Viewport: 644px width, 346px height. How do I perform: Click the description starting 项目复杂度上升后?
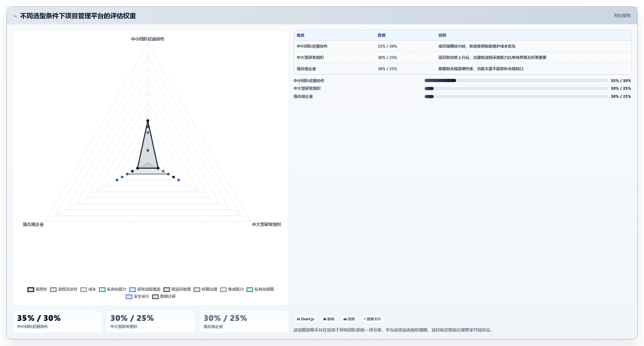coord(492,58)
